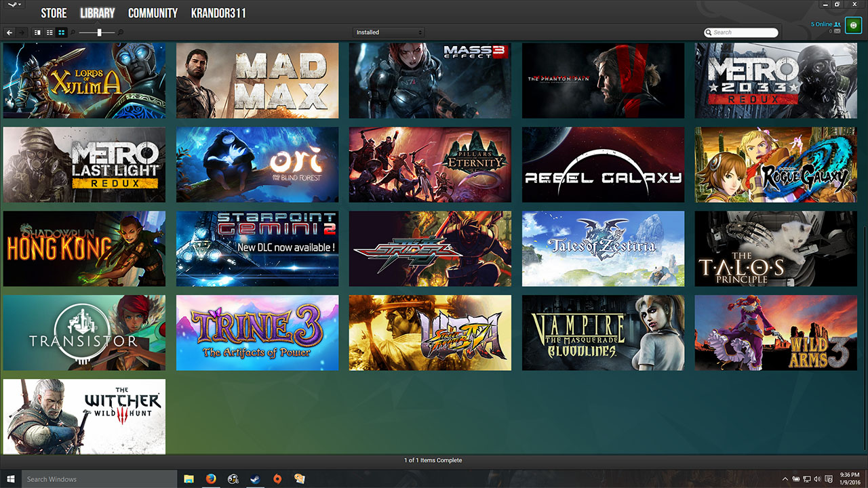
Task: Switch library to list view
Action: pos(50,33)
